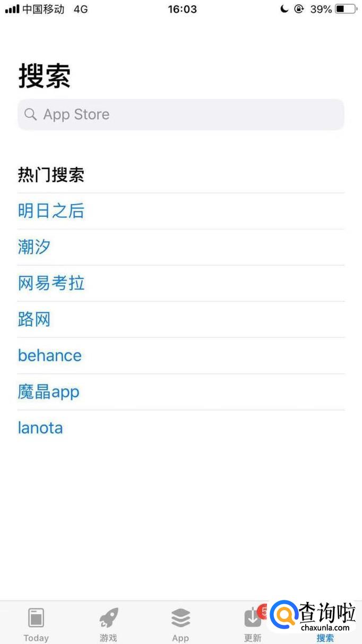Search for 魔晶app from trending list
The width and height of the screenshot is (362, 644).
[48, 392]
